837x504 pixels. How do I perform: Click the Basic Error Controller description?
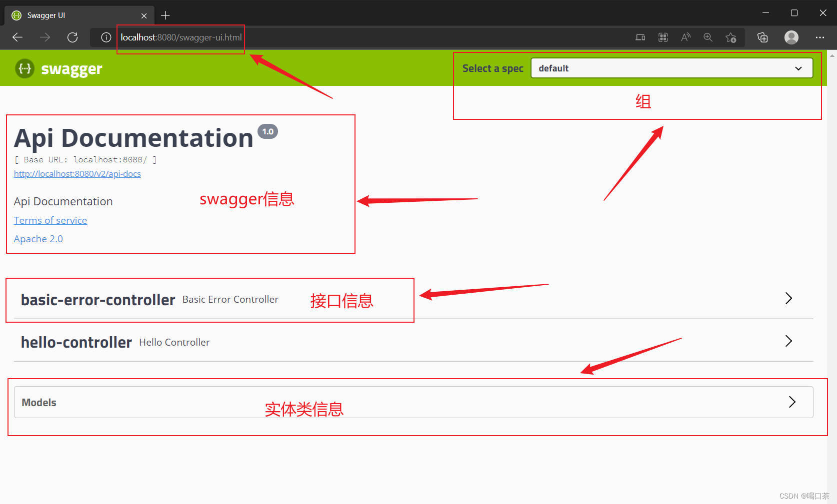[230, 299]
